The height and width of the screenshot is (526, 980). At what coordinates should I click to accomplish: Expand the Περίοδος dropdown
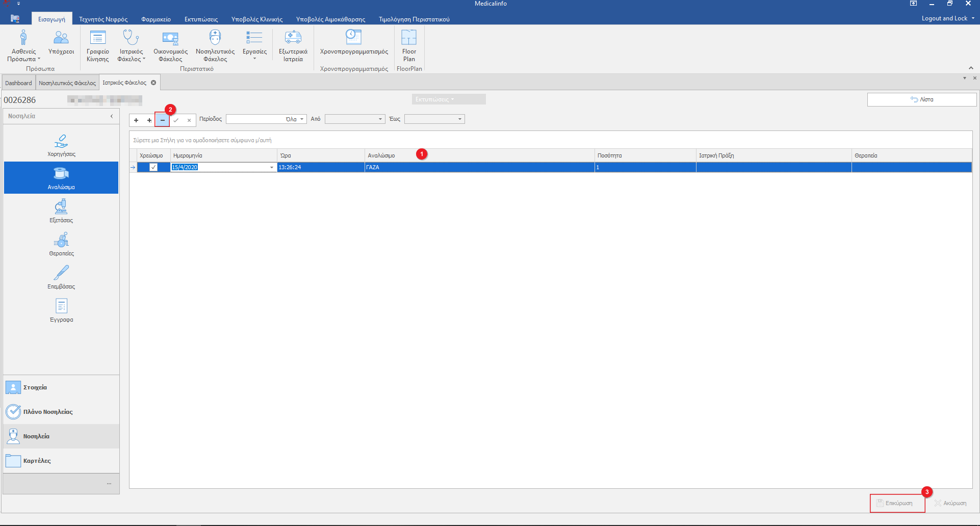click(x=302, y=119)
